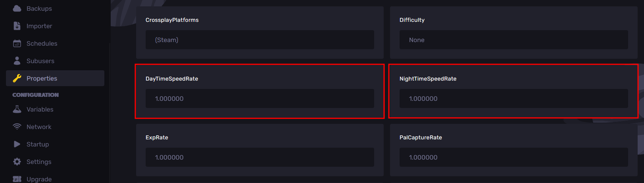The height and width of the screenshot is (183, 644).
Task: Click the Network wifi icon
Action: click(x=17, y=127)
